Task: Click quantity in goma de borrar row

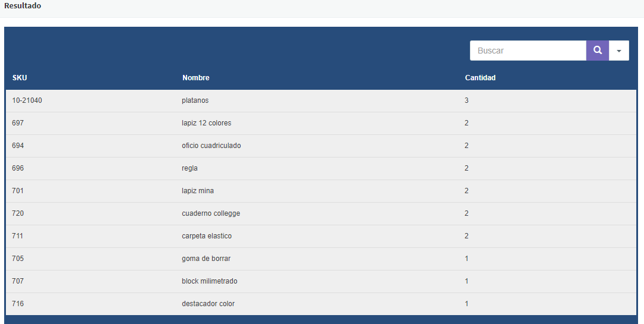Action: [x=466, y=259]
